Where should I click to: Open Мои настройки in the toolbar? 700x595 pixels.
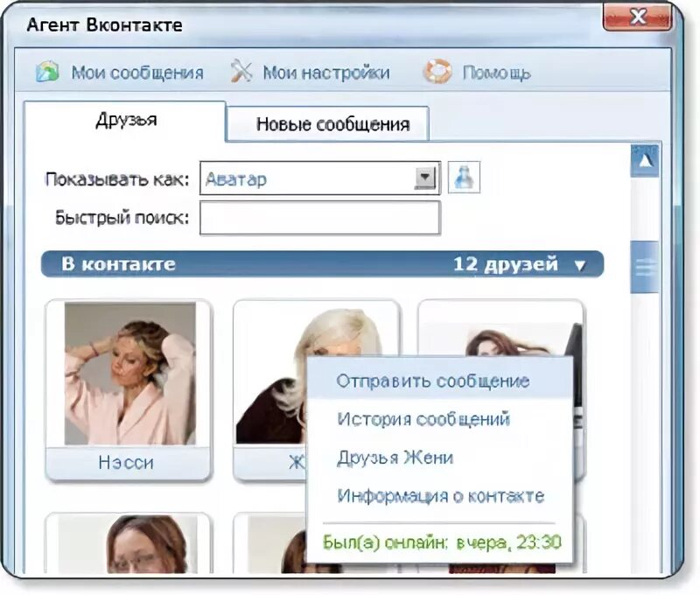326,73
